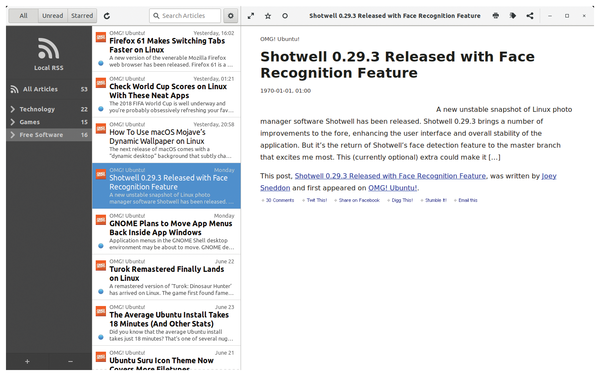Open the settings gear menu
Image resolution: width=600 pixels, height=376 pixels.
tap(231, 16)
